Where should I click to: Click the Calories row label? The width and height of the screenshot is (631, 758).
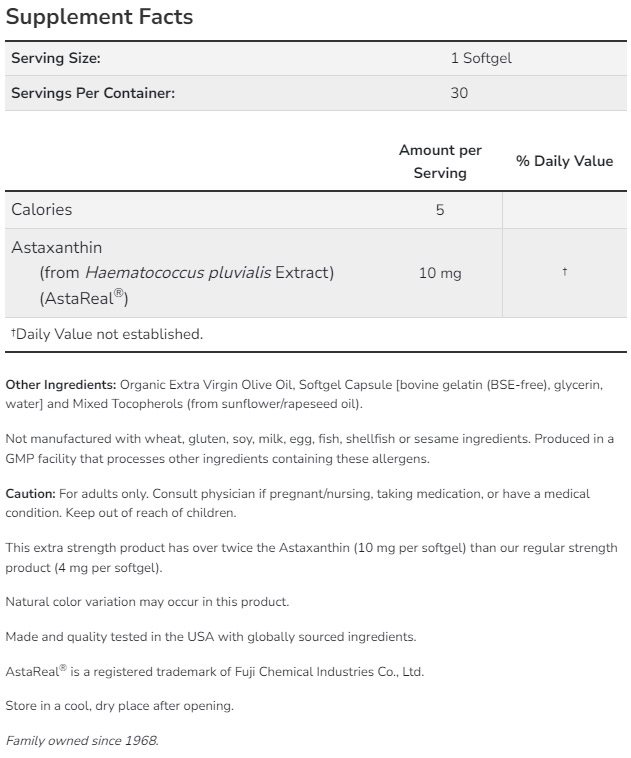(42, 210)
